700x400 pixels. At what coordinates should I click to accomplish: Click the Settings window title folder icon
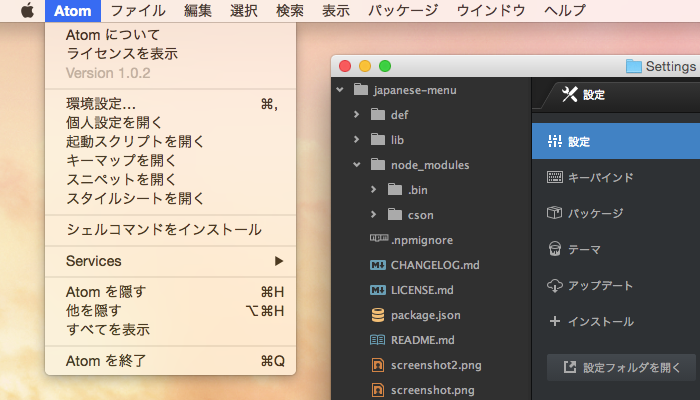point(633,66)
